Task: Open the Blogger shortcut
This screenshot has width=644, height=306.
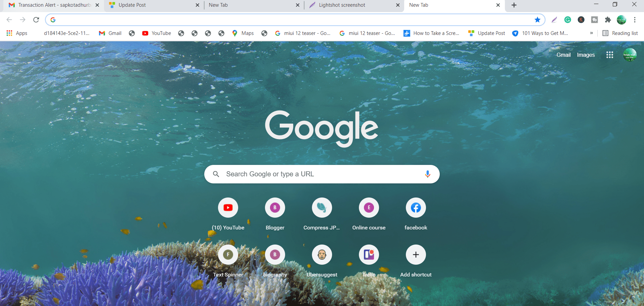Action: click(x=275, y=214)
